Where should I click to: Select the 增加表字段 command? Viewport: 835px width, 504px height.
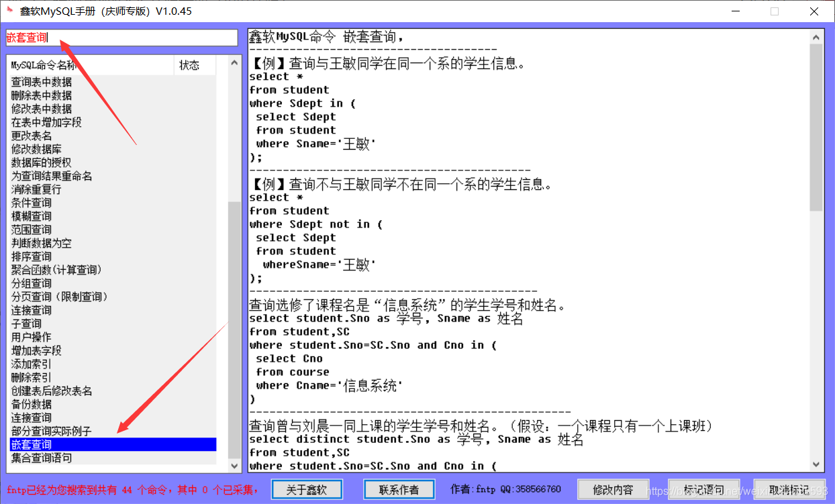pyautogui.click(x=113, y=350)
